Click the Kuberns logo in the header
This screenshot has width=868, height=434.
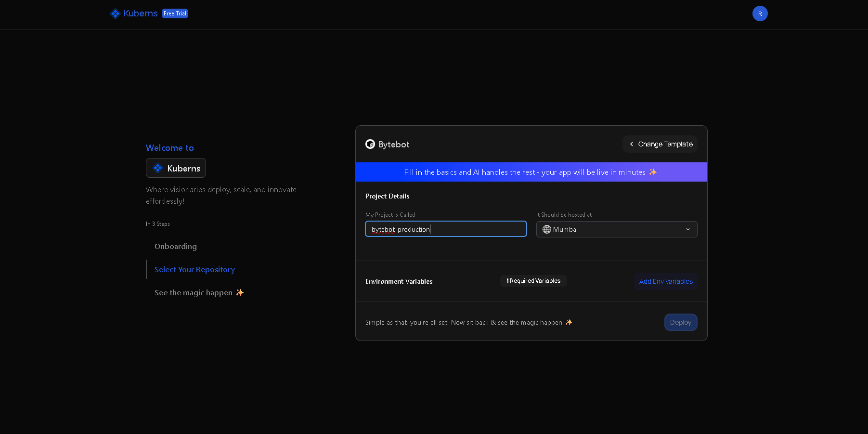116,13
